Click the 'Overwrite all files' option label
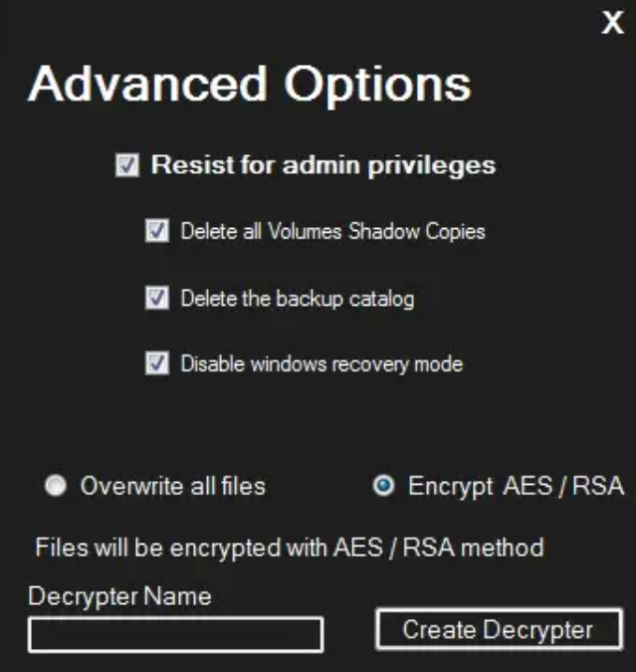Viewport: 636px width, 672px height. pos(172,486)
